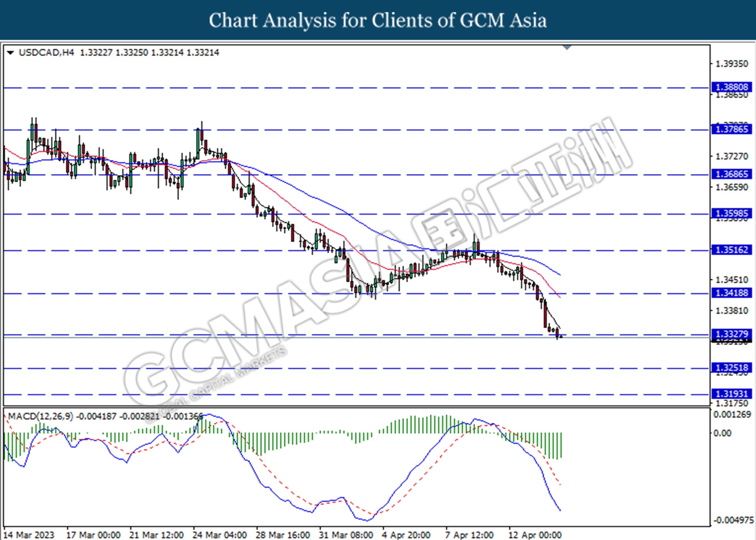This screenshot has width=756, height=540.
Task: Select the 1.35162 price level label
Action: [732, 250]
